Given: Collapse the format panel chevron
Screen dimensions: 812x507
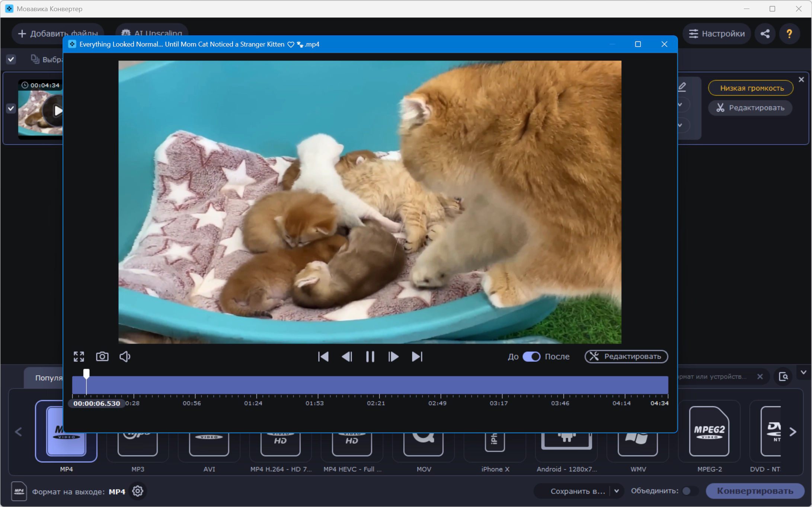Looking at the screenshot, I should click(x=803, y=372).
